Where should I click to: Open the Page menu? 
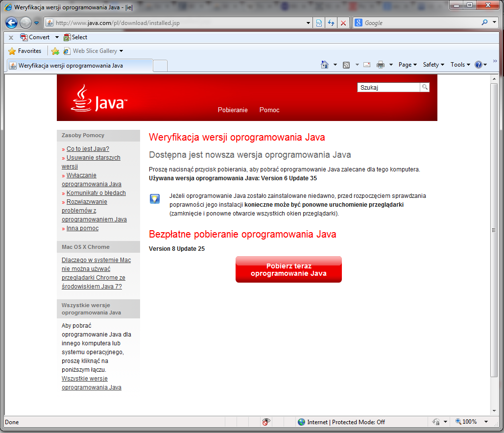pyautogui.click(x=408, y=65)
